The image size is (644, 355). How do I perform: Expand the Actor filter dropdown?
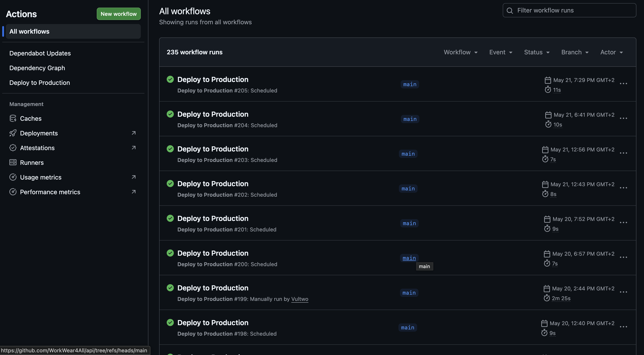[611, 52]
